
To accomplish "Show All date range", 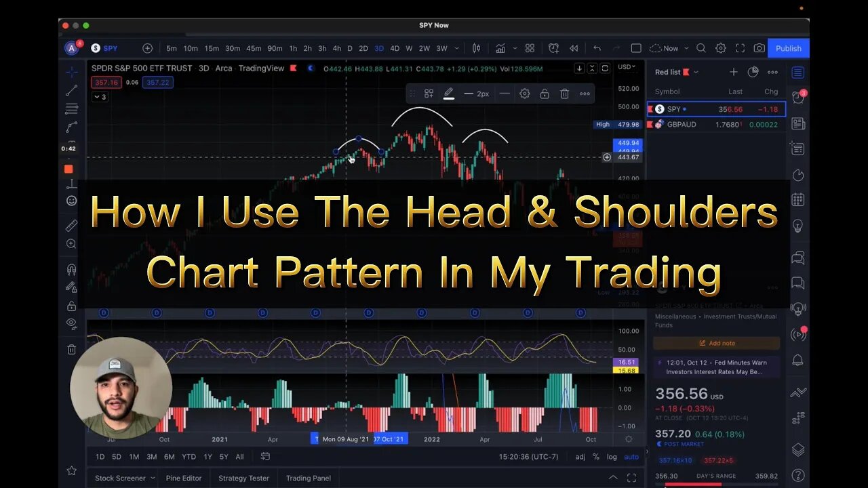I will (x=239, y=457).
